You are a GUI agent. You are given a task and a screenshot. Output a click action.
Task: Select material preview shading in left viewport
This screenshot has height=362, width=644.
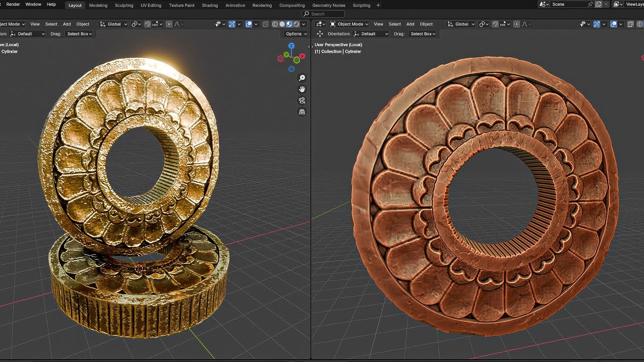[x=289, y=24]
